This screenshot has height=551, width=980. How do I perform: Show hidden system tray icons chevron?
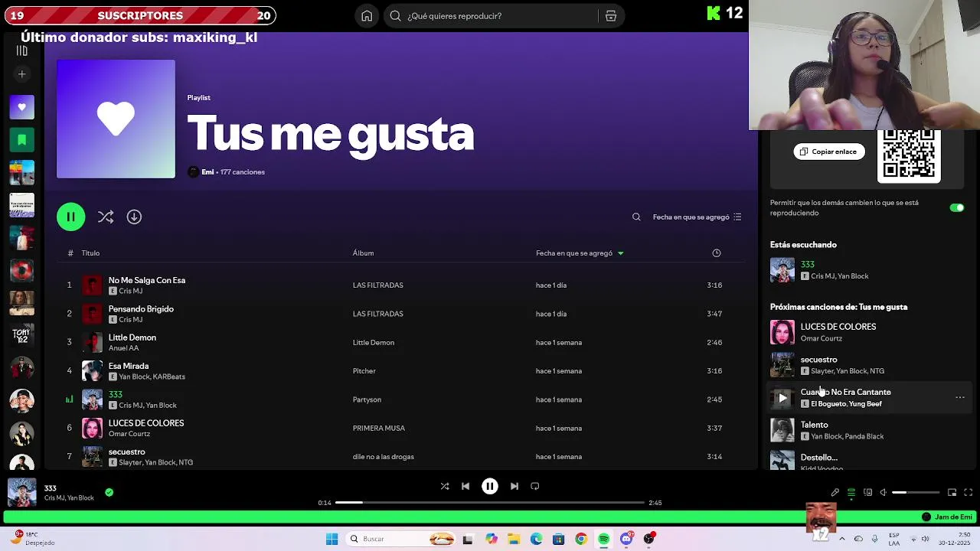[841, 540]
